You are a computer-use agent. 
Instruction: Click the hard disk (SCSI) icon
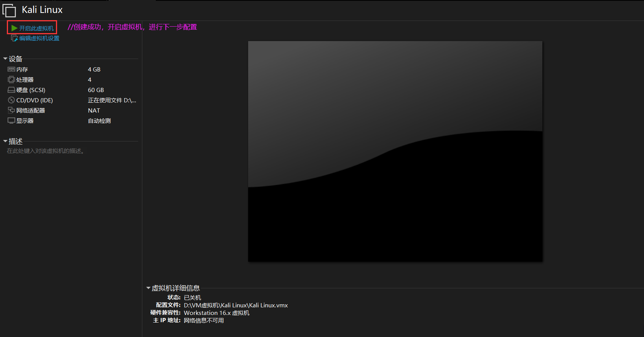point(11,90)
